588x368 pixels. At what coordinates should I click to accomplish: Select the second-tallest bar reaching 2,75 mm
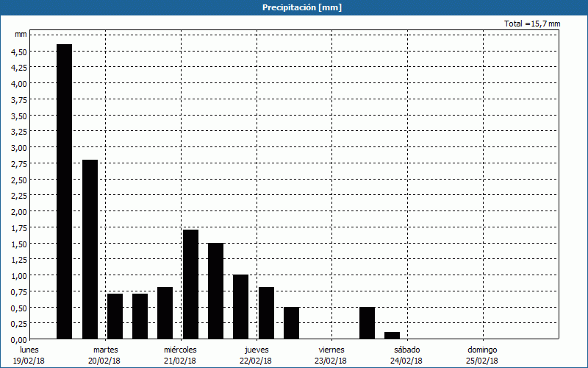(x=90, y=249)
